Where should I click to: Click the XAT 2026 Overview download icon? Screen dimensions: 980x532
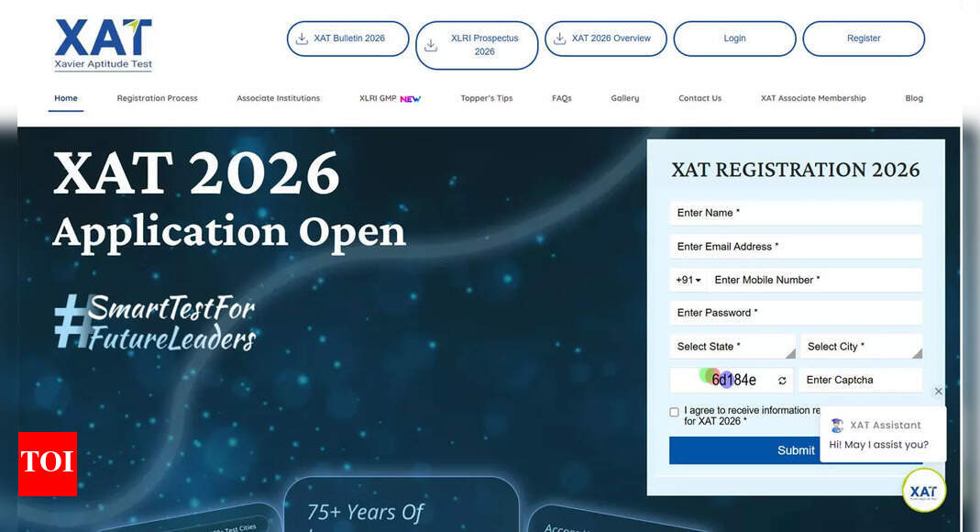pyautogui.click(x=559, y=39)
